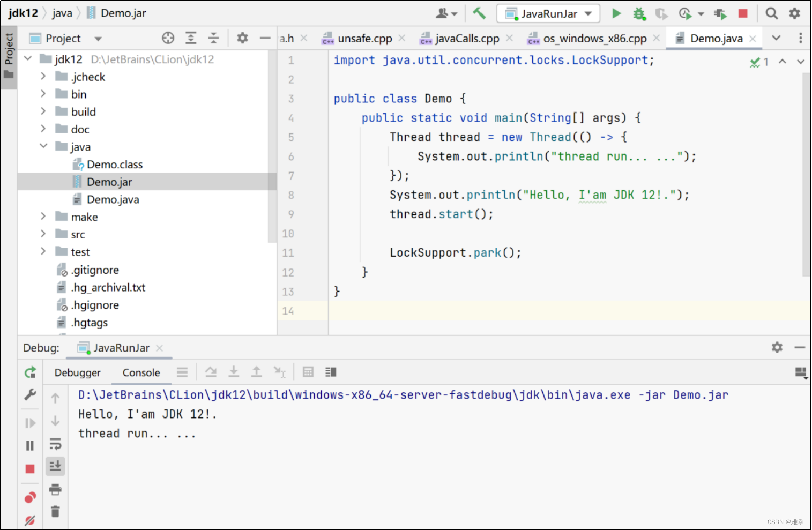Click the profiler run icon
The image size is (812, 530).
[685, 13]
